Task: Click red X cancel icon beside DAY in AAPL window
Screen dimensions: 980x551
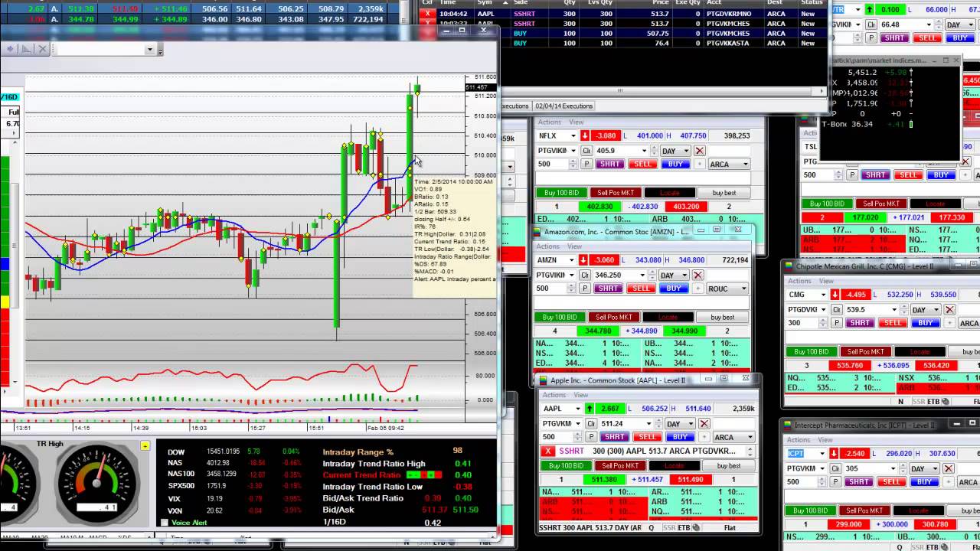Action: [x=704, y=423]
